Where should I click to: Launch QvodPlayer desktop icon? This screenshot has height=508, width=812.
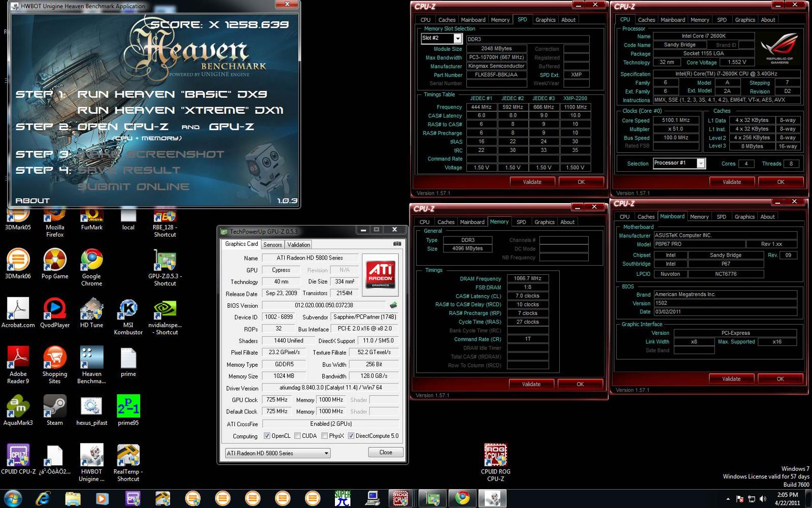coord(55,312)
